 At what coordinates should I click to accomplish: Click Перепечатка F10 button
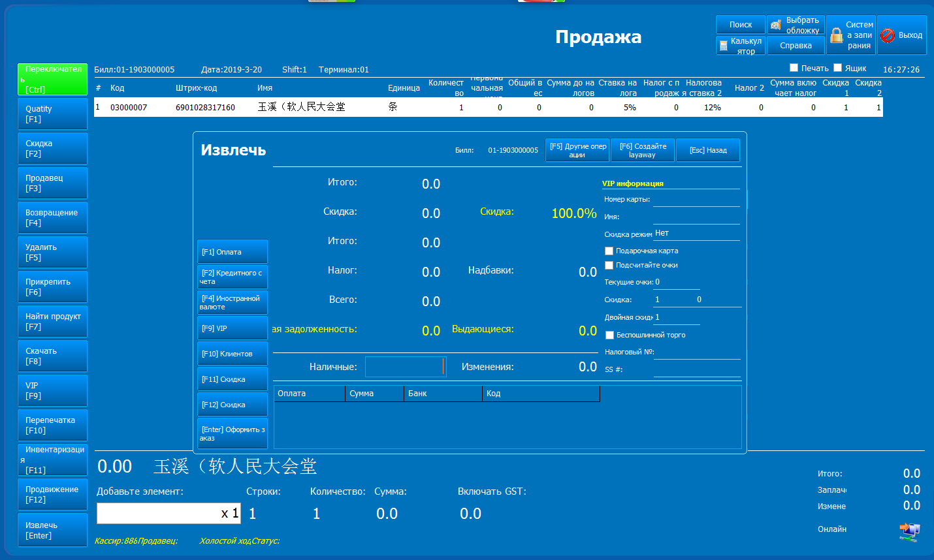52,425
